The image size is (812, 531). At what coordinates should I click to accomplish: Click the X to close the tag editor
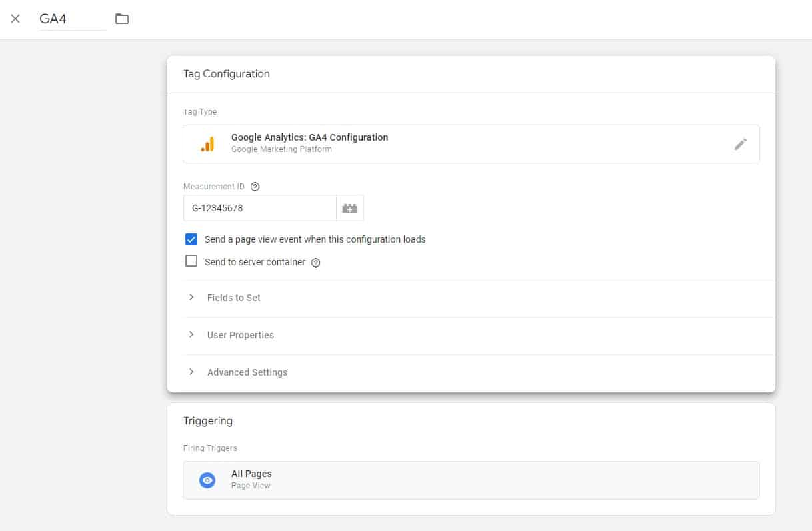[15, 19]
